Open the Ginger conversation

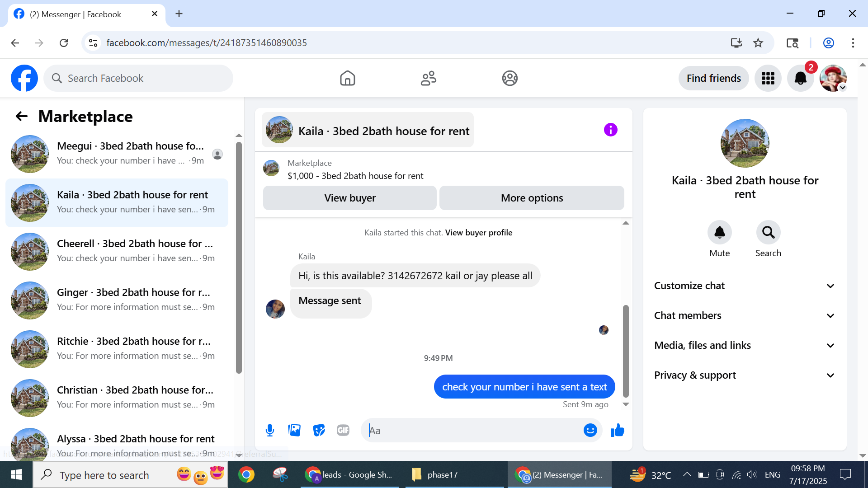pyautogui.click(x=117, y=300)
